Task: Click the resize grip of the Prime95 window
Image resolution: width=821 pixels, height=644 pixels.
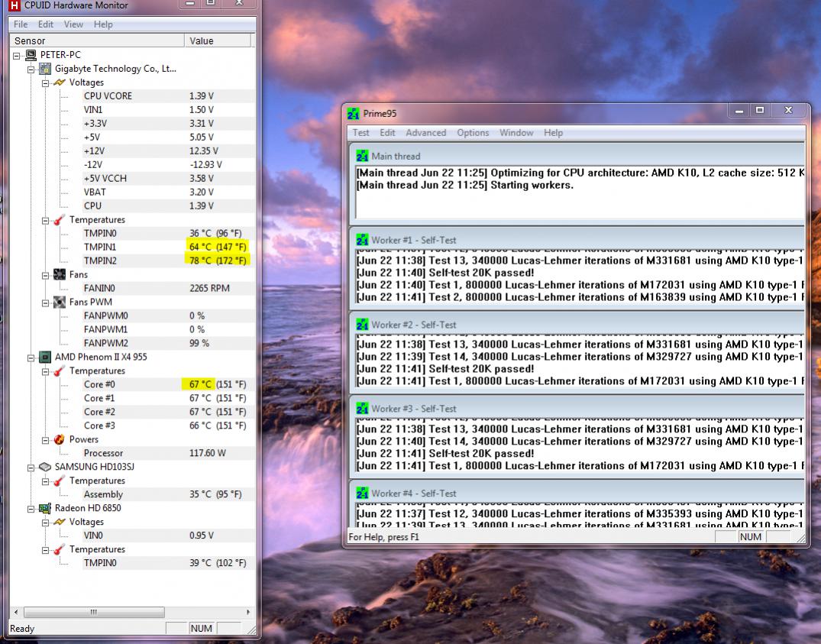Action: pyautogui.click(x=800, y=538)
